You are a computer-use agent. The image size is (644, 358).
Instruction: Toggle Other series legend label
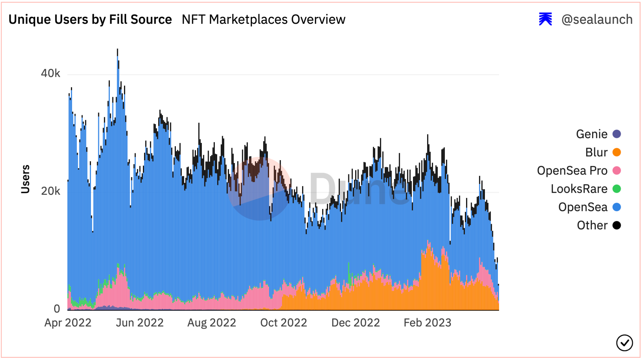tap(592, 225)
